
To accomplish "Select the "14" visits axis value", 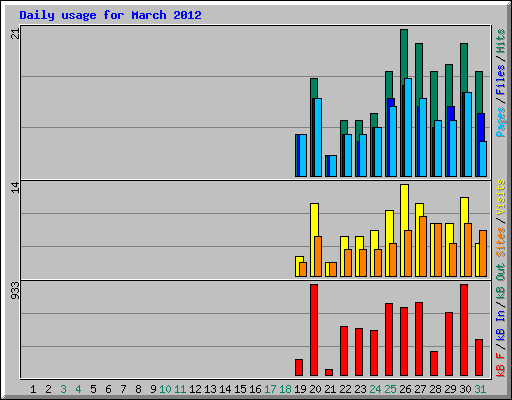I will [16, 188].
